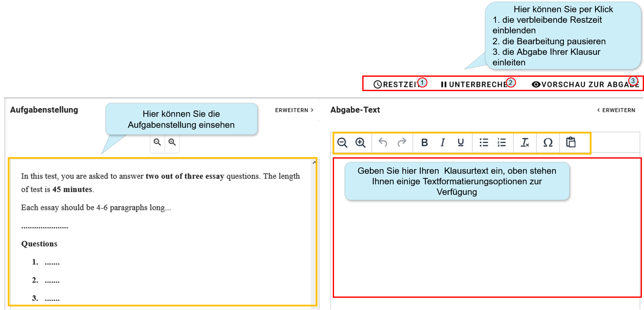Click the bold Questions heading in the task text
This screenshot has height=310, width=644.
coord(39,244)
